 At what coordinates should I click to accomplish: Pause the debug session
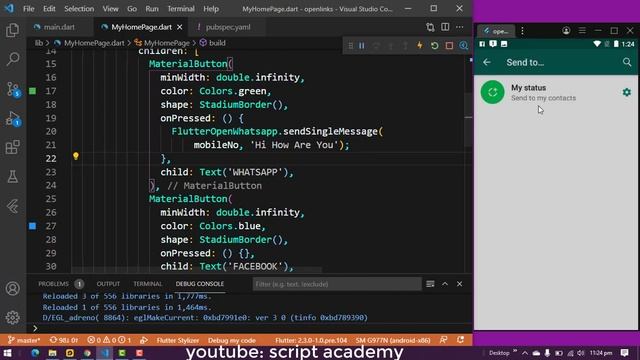pyautogui.click(x=362, y=46)
